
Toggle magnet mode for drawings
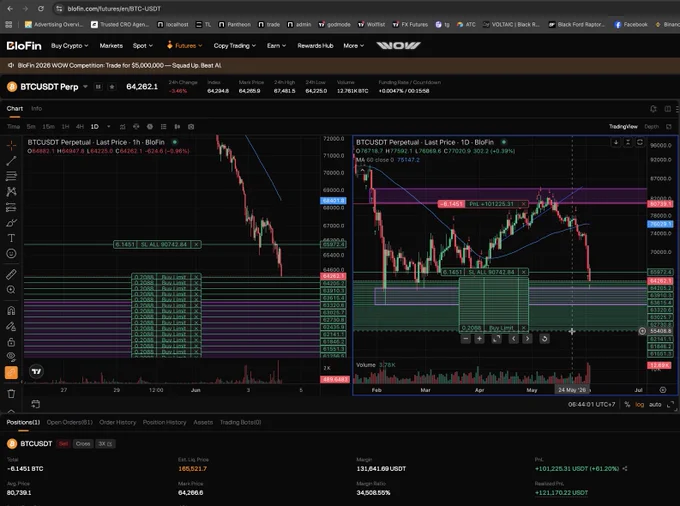(x=11, y=310)
